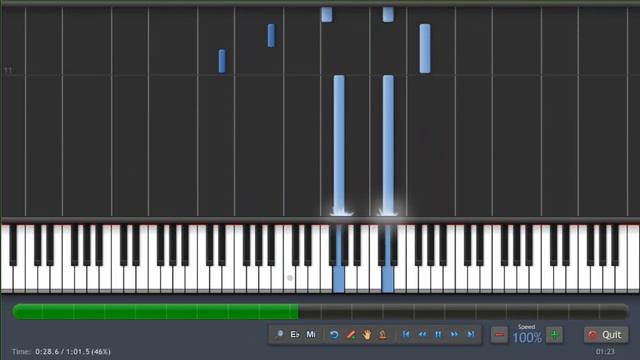Viewport: 640px width, 360px height.
Task: Open the hand selection icon
Action: (367, 335)
